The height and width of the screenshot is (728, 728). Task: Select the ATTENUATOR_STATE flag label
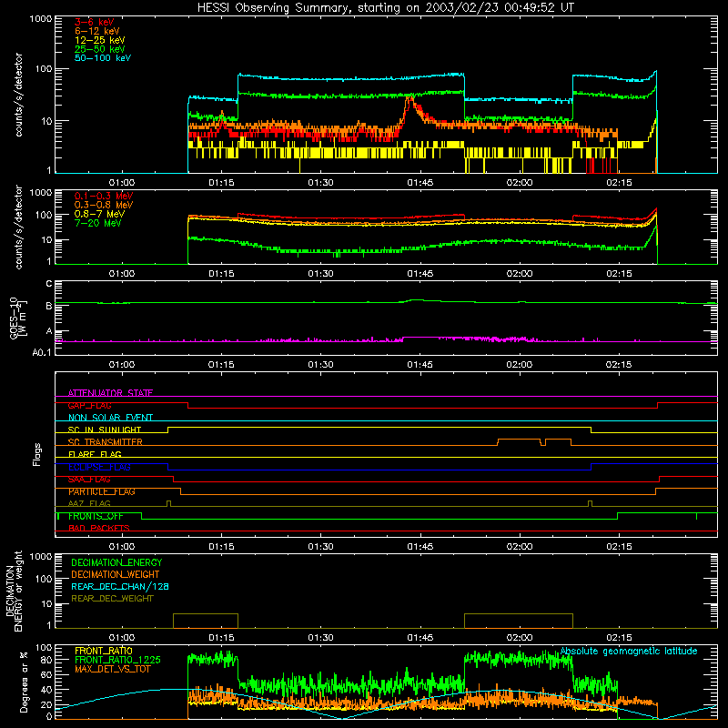pyautogui.click(x=110, y=393)
